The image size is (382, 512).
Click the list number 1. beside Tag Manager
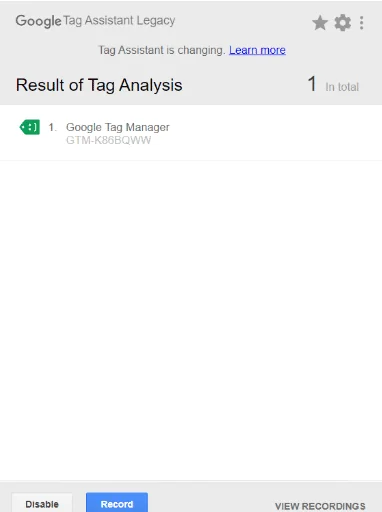click(x=53, y=127)
